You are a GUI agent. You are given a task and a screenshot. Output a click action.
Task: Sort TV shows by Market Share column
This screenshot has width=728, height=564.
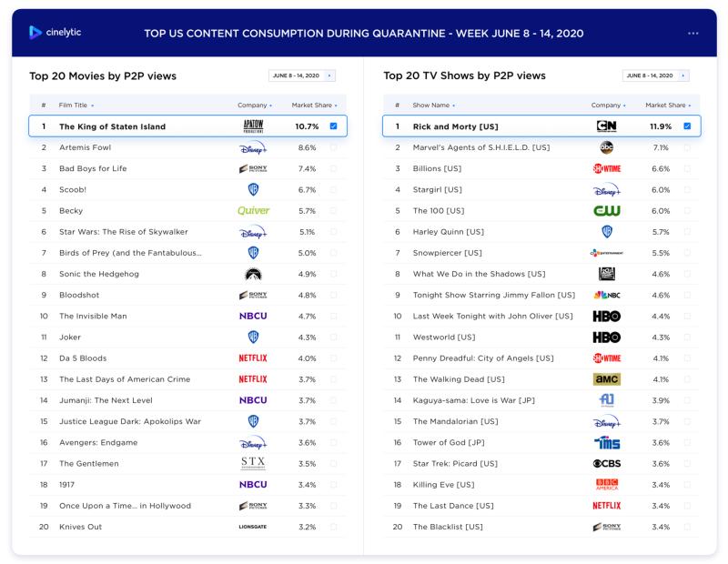click(668, 106)
